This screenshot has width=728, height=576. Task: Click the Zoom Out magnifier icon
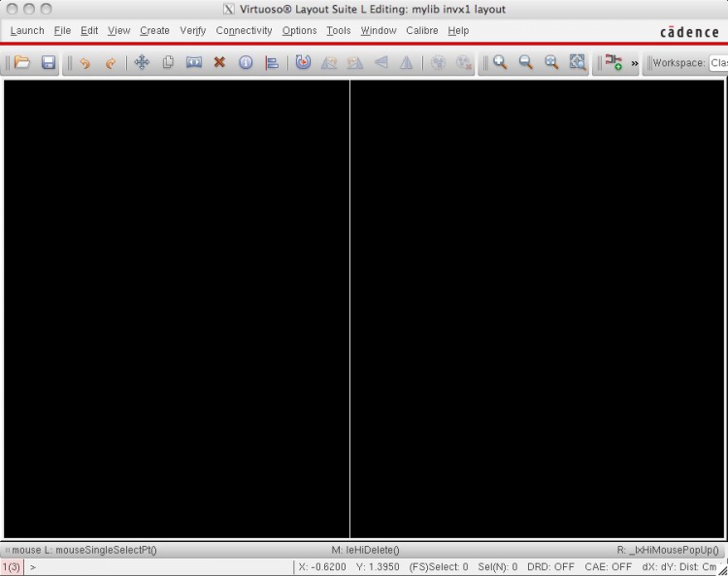tap(526, 63)
